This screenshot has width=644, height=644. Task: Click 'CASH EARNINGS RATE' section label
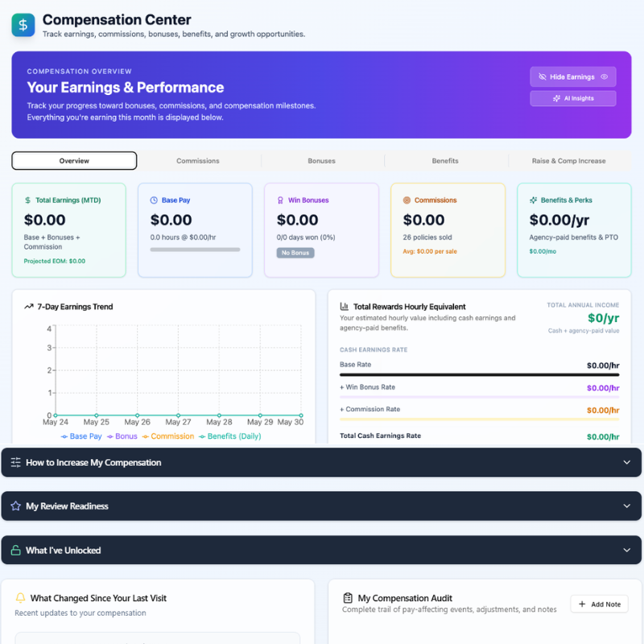coord(374,350)
